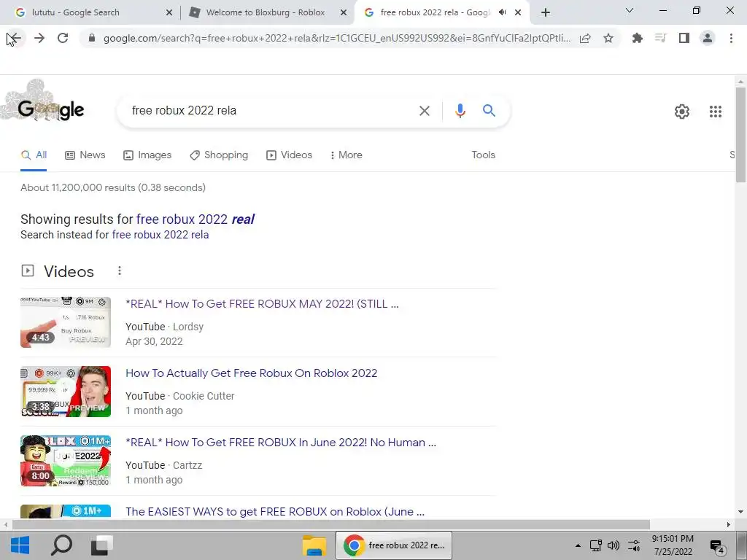Open How To Actually Get Free Robux link
Image resolution: width=747 pixels, height=560 pixels.
(x=251, y=373)
